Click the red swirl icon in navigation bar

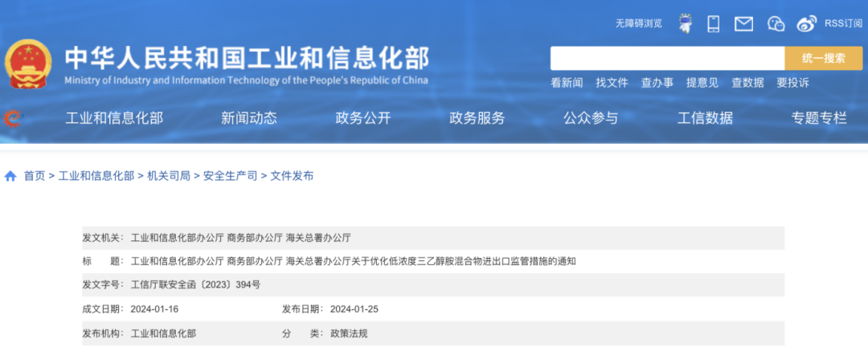[13, 118]
